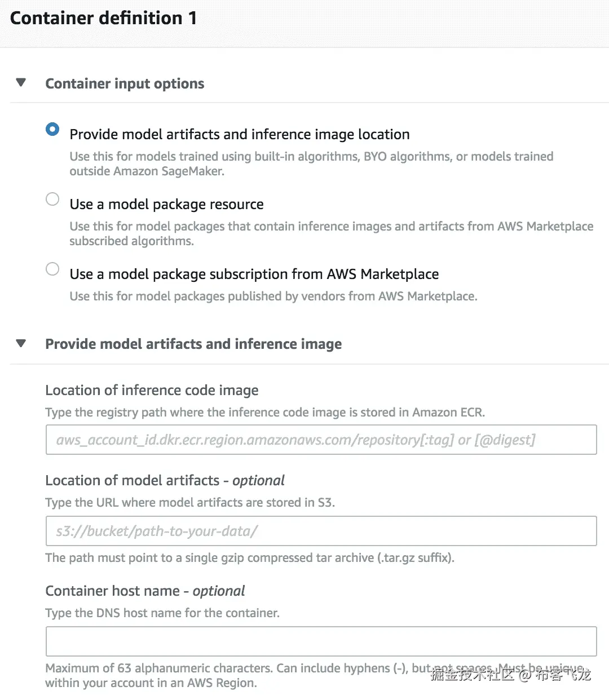Screen dimensions: 609x700
Task: Collapse the Container input options triangle
Action: click(x=21, y=83)
